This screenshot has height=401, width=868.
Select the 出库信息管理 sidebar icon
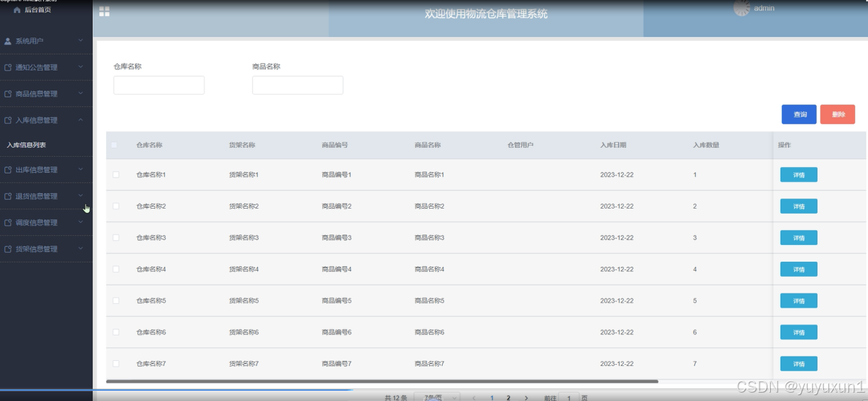pyautogui.click(x=6, y=169)
